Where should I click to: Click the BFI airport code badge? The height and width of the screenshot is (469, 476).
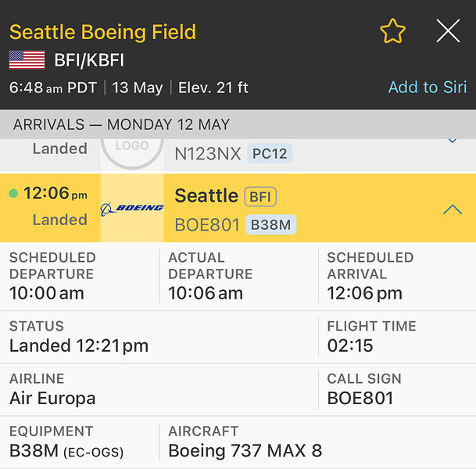point(260,196)
